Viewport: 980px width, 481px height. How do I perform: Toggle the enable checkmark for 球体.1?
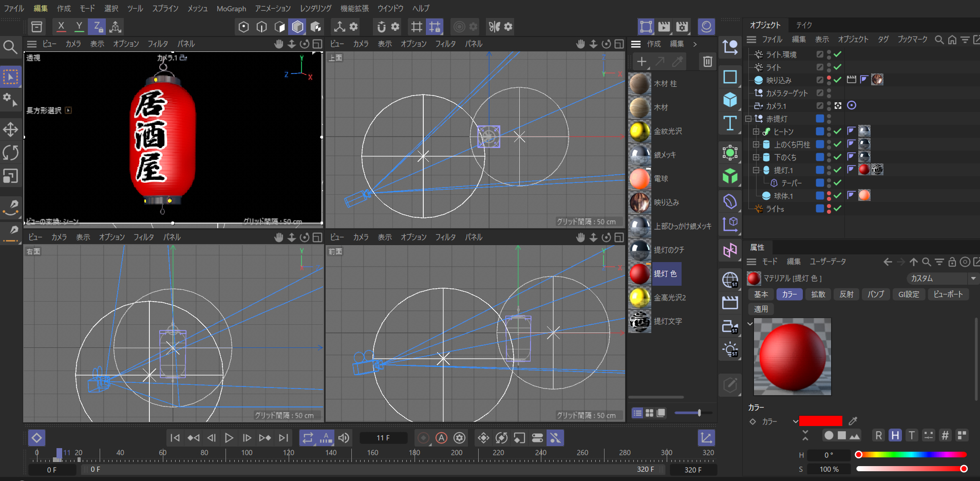pos(838,195)
